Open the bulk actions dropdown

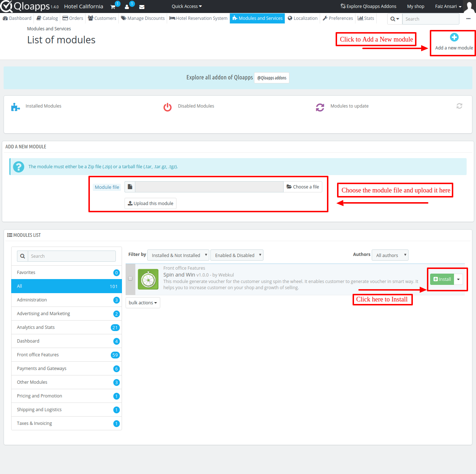(143, 303)
